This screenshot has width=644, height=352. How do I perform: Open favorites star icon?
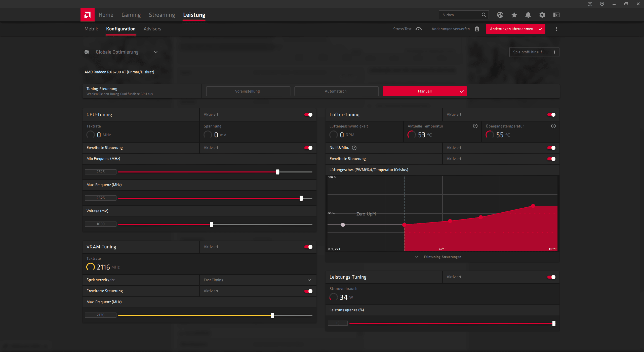point(514,15)
